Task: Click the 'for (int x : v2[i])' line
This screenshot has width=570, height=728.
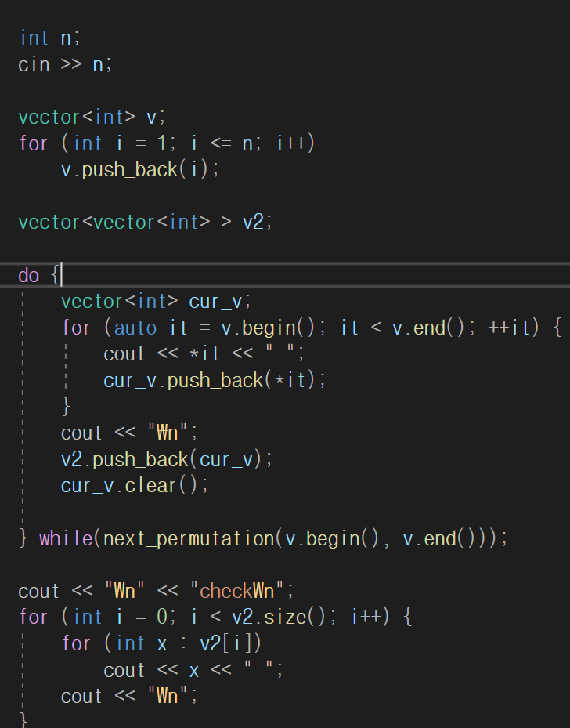Action: click(161, 644)
